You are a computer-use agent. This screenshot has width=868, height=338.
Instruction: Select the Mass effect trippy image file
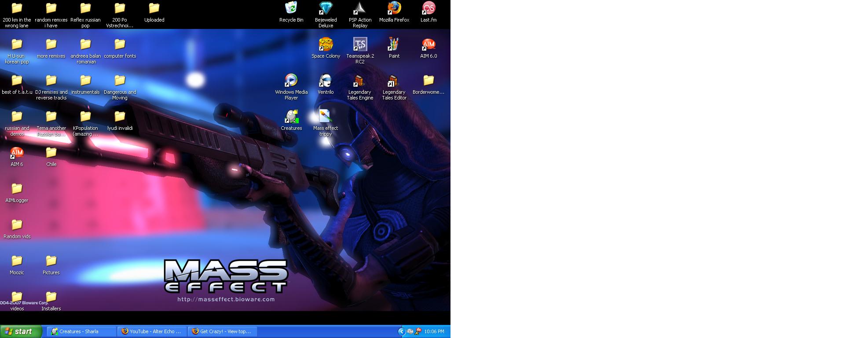[325, 117]
